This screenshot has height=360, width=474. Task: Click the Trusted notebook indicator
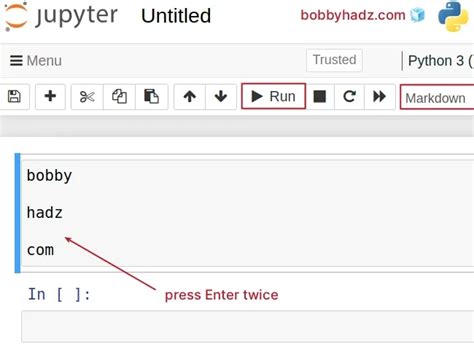[334, 60]
